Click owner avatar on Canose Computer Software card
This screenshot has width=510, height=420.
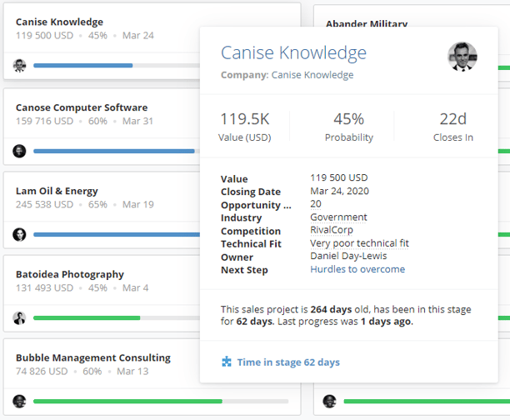(20, 151)
